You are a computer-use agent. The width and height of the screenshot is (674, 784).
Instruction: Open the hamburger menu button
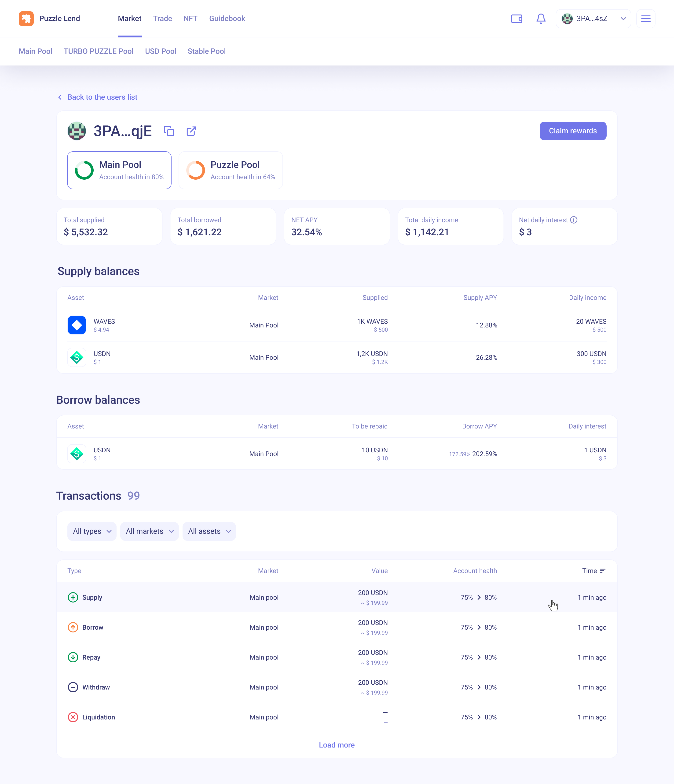pos(646,18)
